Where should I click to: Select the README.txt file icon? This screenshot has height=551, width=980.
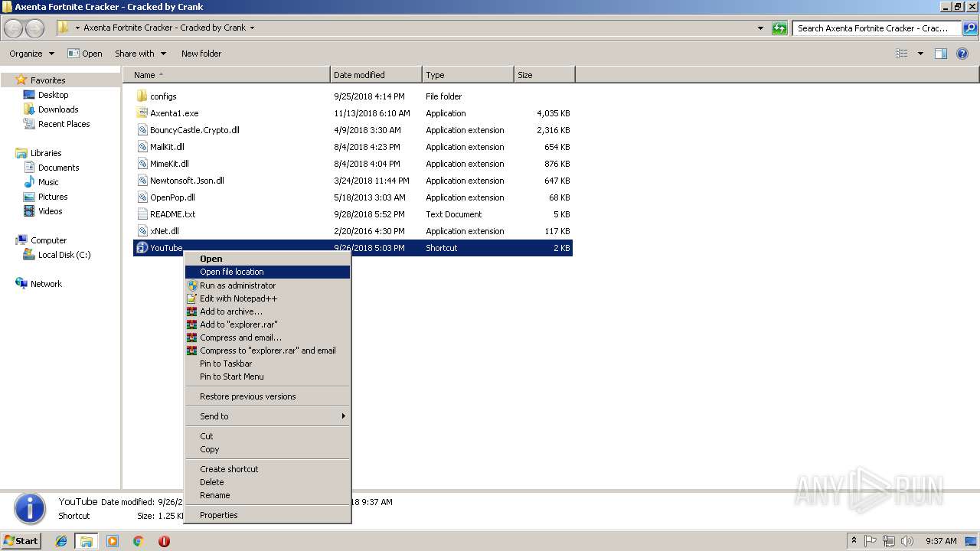pyautogui.click(x=142, y=214)
